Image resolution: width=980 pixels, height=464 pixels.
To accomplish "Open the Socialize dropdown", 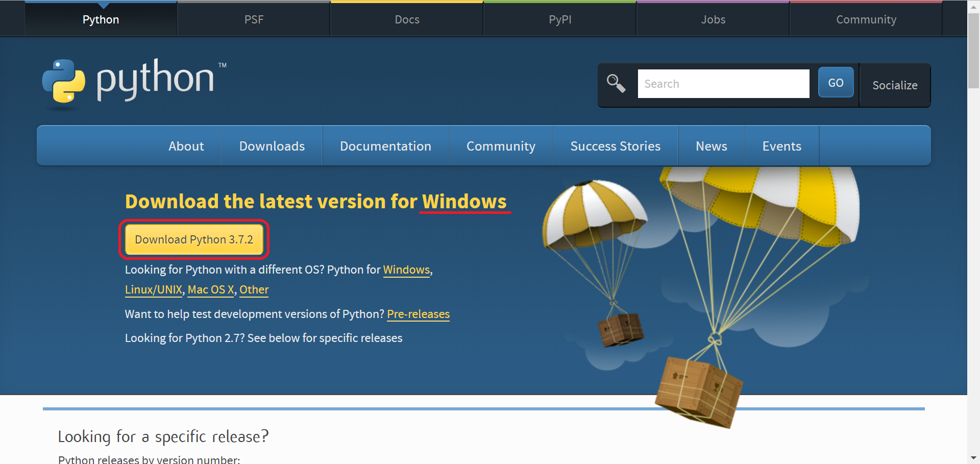I will tap(894, 85).
